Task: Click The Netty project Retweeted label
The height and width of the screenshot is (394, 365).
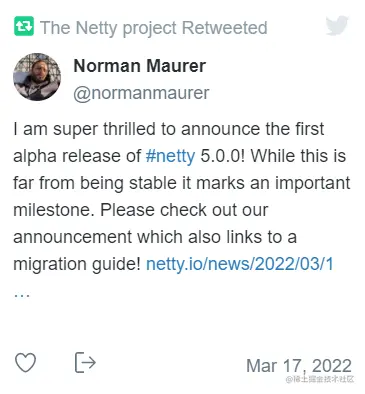Action: tap(154, 28)
